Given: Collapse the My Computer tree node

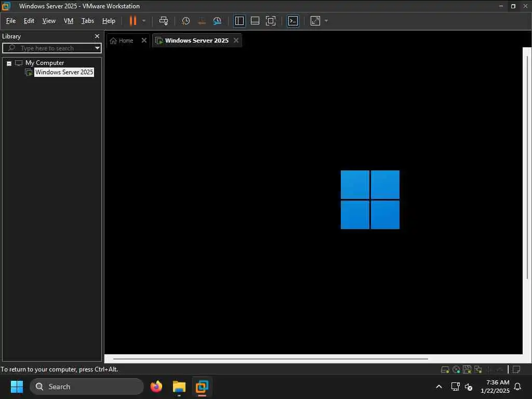Looking at the screenshot, I should 9,63.
